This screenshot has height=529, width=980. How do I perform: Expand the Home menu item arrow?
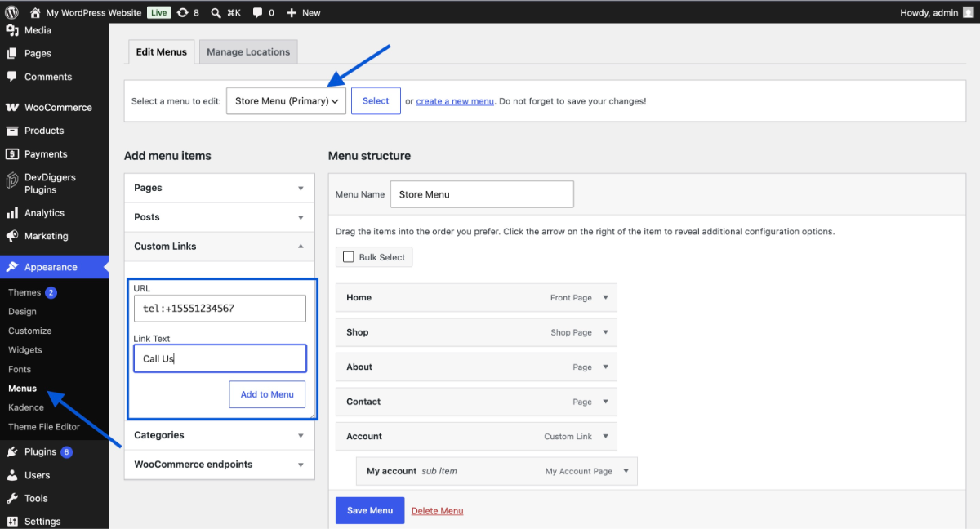pyautogui.click(x=605, y=298)
